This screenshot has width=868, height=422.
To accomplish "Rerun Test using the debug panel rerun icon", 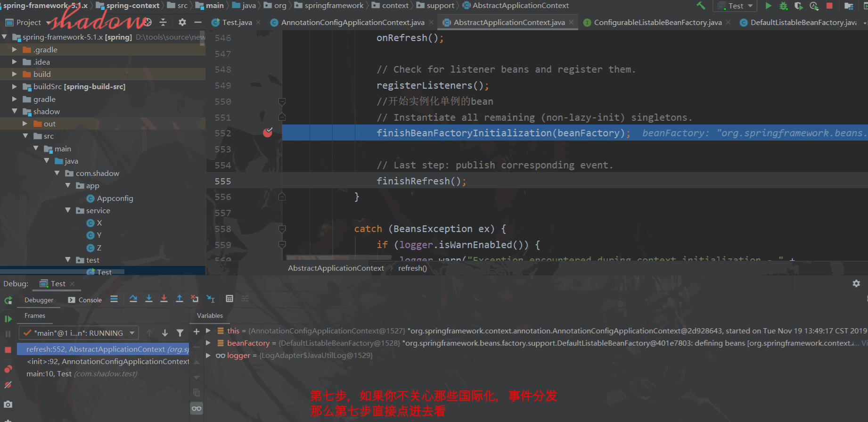I will [x=8, y=300].
